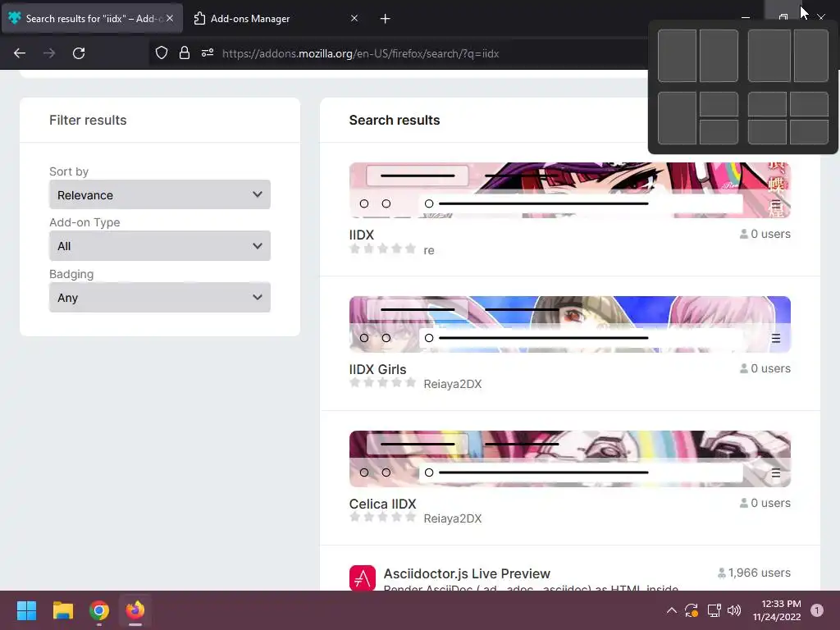Viewport: 840px width, 630px height.
Task: Click "0 users" text for IIDX Girls
Action: 770,368
